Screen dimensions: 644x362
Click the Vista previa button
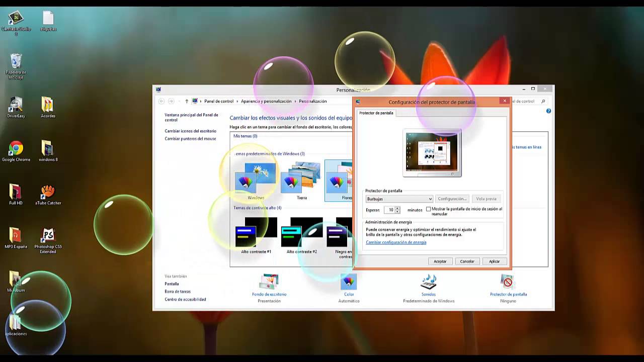(x=486, y=199)
